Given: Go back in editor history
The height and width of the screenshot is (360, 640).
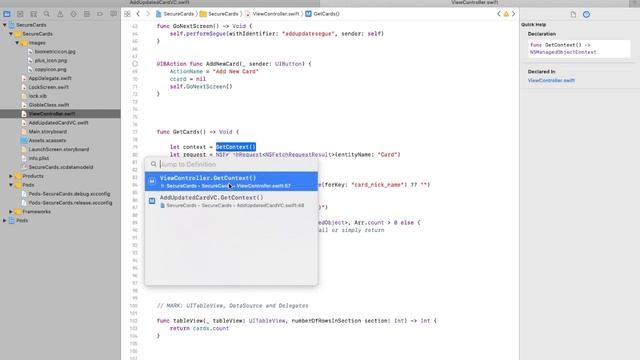Looking at the screenshot, I should point(138,14).
